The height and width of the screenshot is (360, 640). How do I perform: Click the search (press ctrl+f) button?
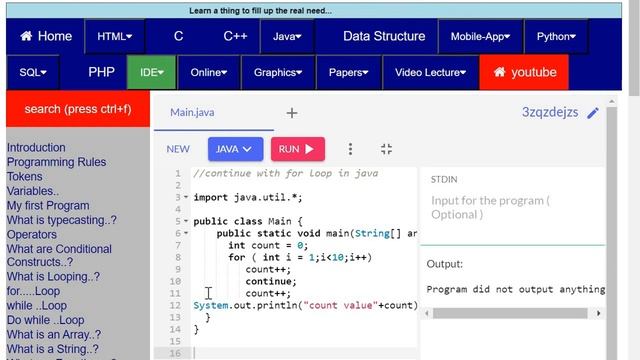click(78, 109)
